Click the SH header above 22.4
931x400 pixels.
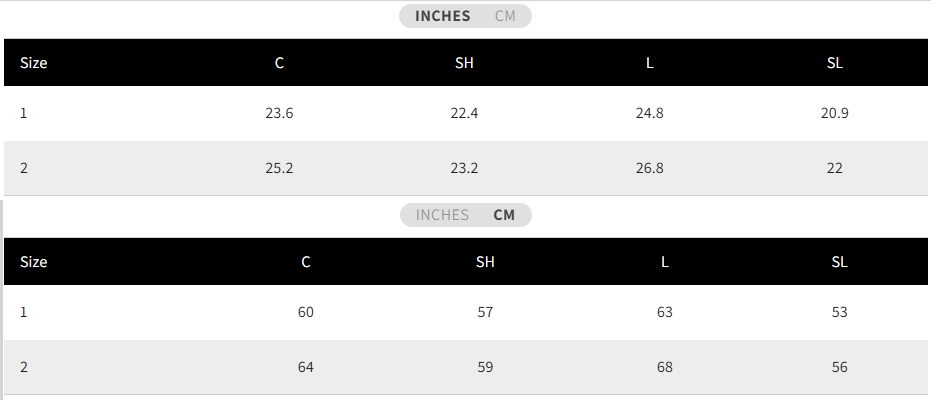tap(464, 63)
